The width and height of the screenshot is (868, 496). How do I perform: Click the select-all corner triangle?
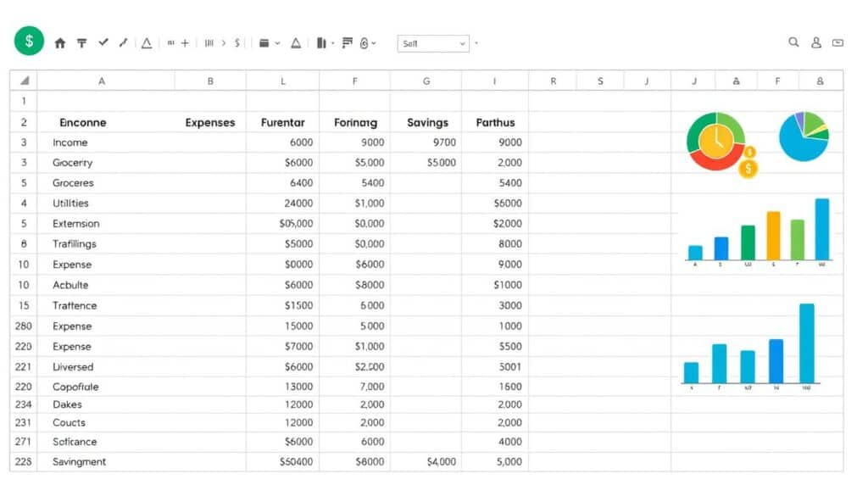point(24,81)
